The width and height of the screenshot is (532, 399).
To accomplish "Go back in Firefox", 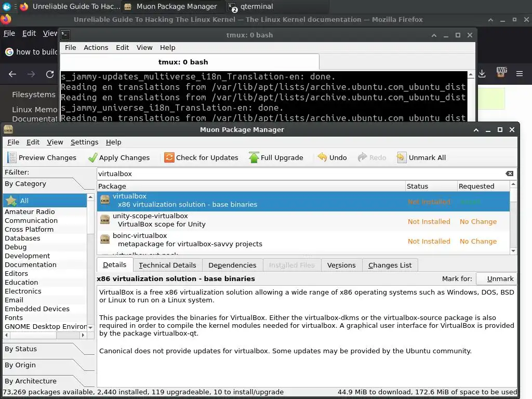I will click(x=12, y=74).
